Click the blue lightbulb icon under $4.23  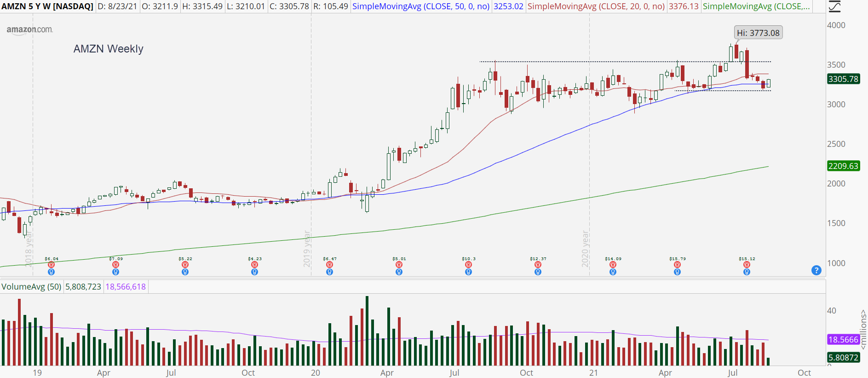255,272
